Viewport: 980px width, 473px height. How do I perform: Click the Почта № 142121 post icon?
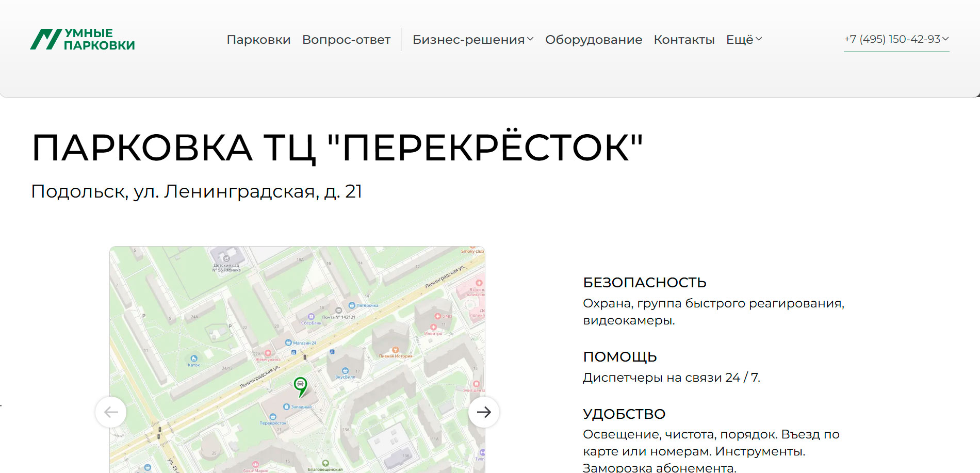338,311
